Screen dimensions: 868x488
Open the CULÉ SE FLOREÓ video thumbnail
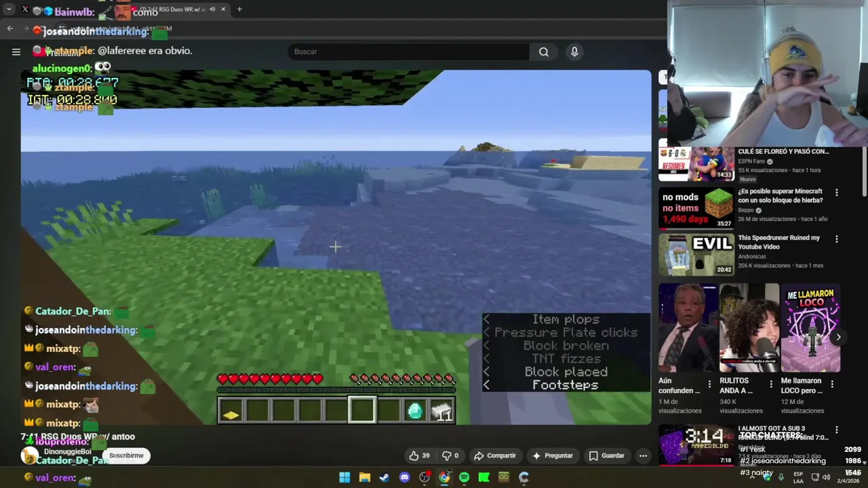click(696, 164)
